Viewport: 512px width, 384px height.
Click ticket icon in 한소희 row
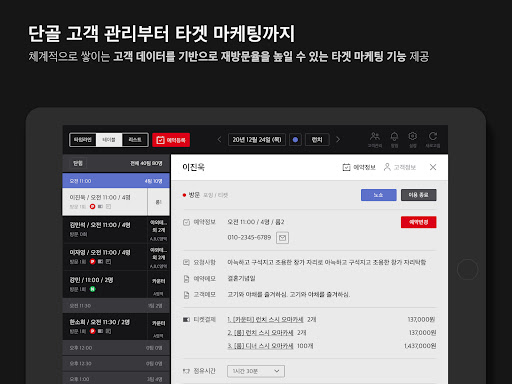(100, 331)
